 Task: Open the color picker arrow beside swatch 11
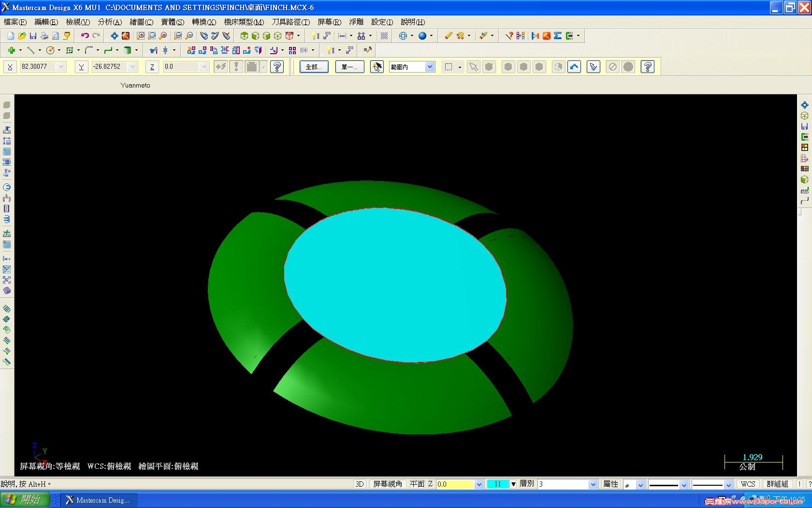513,484
